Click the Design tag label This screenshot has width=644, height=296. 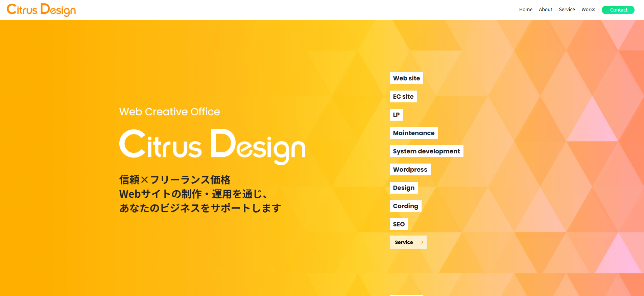(x=403, y=188)
